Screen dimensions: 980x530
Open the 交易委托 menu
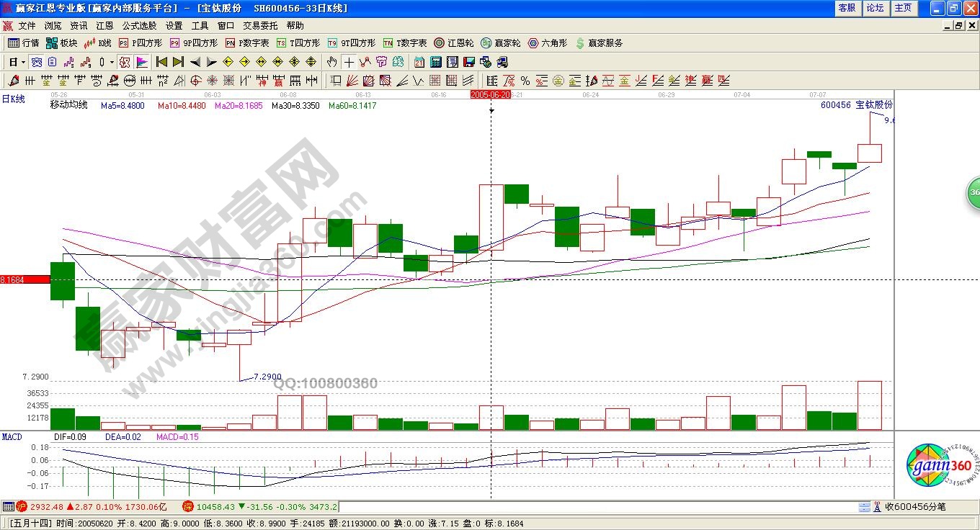pyautogui.click(x=260, y=25)
